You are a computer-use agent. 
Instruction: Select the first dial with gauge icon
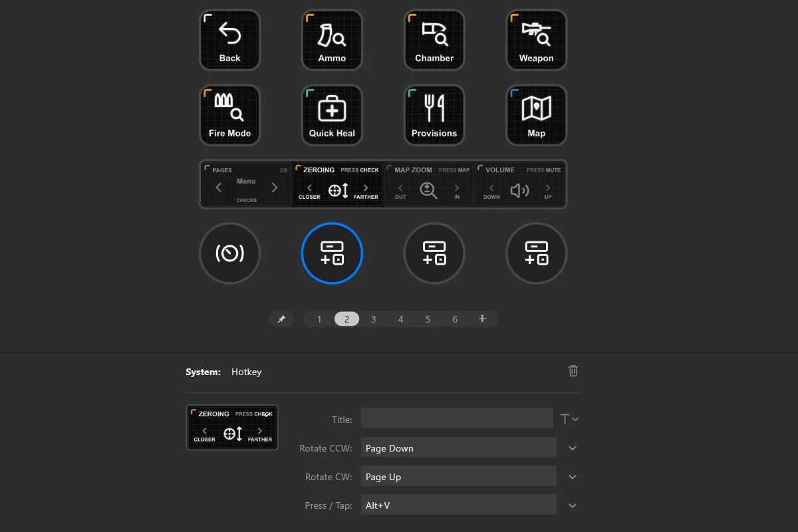pos(229,253)
